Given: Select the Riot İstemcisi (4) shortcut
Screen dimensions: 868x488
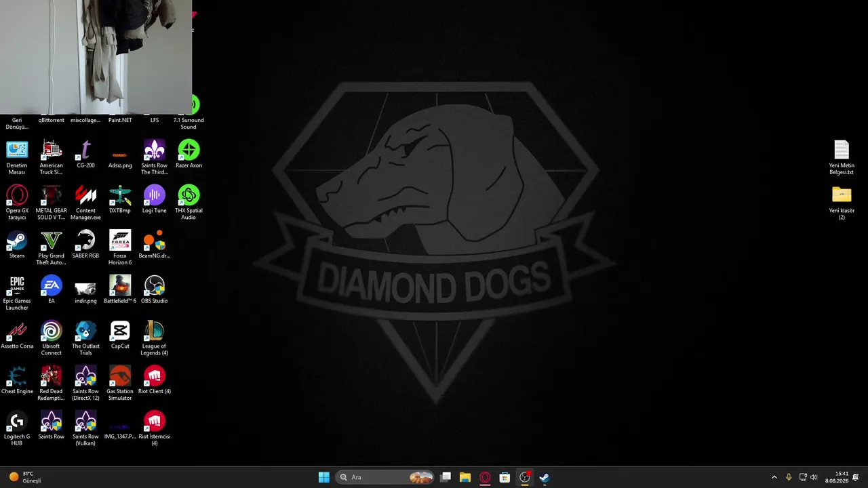Looking at the screenshot, I should (x=155, y=429).
